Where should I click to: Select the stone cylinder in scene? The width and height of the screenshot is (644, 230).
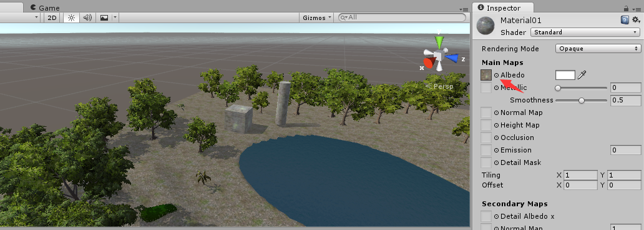[x=283, y=103]
